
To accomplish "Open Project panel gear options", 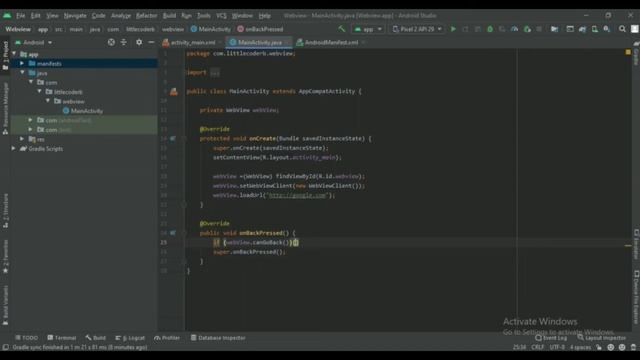I will [139, 42].
